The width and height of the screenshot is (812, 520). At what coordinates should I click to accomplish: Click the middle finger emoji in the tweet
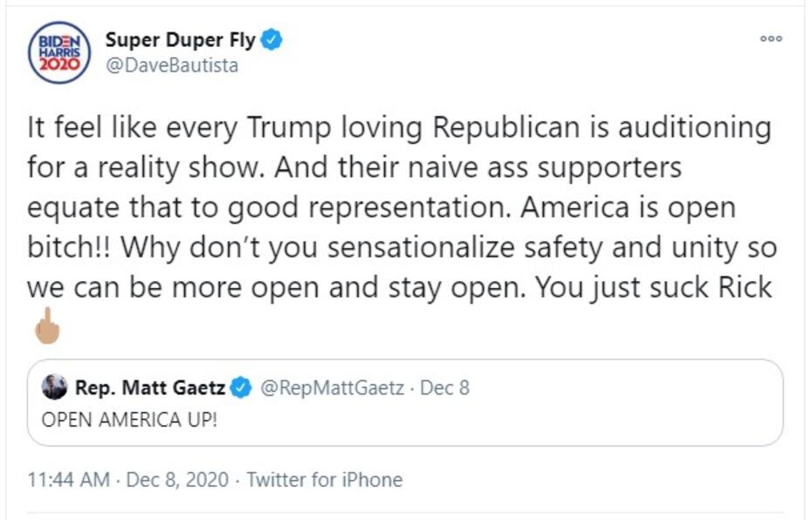click(x=46, y=325)
